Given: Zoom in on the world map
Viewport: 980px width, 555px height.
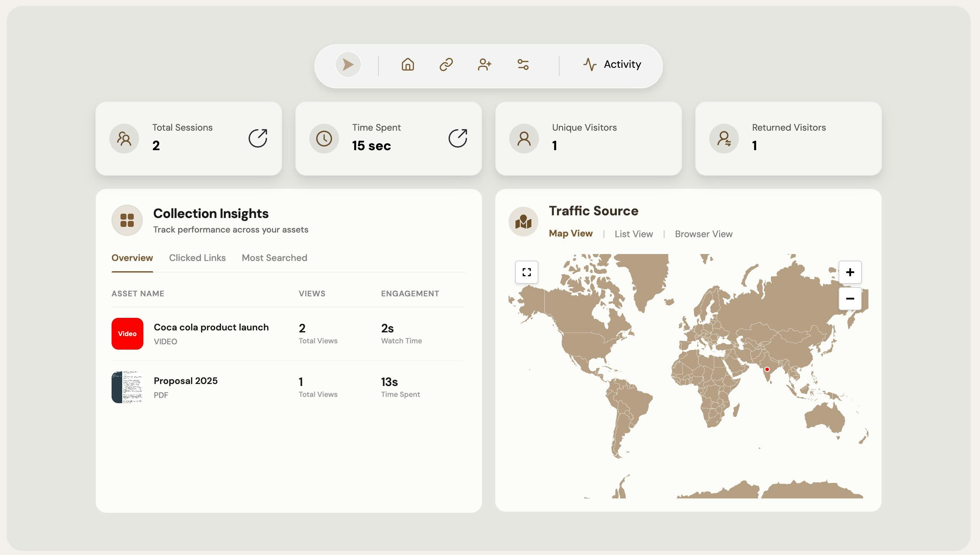Looking at the screenshot, I should coord(850,272).
